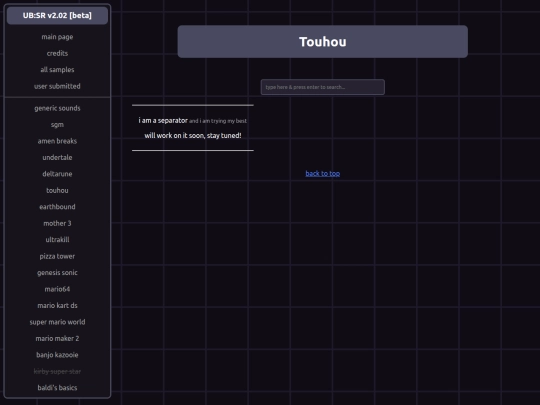Open the sgm category
540x405 pixels.
point(57,125)
